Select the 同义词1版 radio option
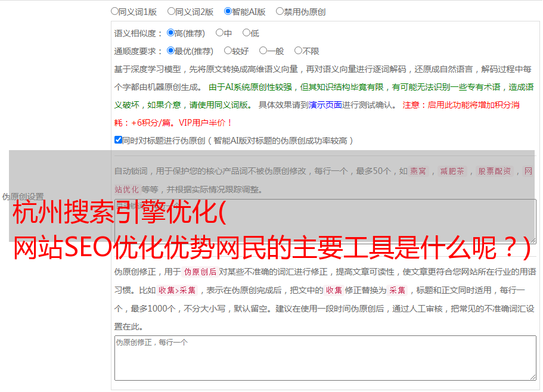This screenshot has width=543, height=392. 114,11
